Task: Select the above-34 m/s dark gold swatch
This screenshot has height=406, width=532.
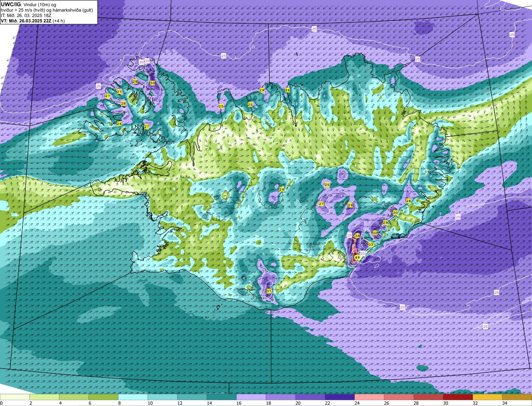Action: click(517, 397)
